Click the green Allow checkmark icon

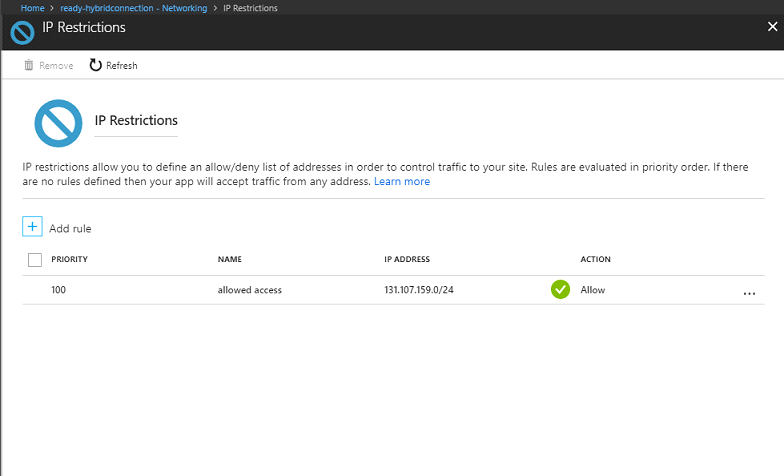click(560, 290)
